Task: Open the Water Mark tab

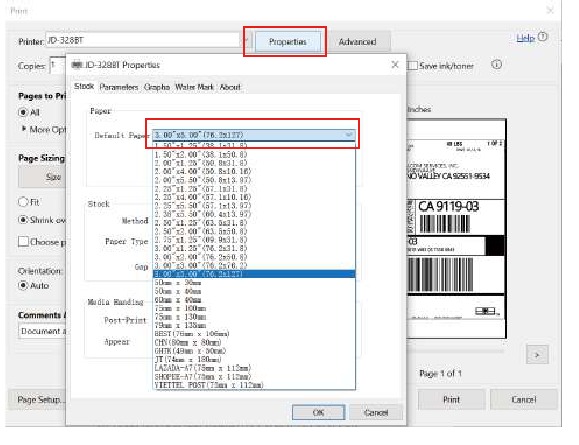Action: [194, 87]
